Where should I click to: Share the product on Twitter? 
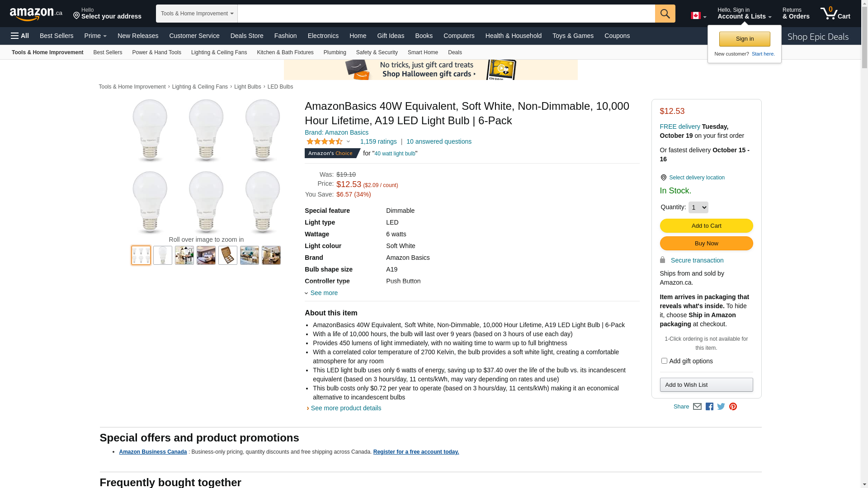[721, 407]
